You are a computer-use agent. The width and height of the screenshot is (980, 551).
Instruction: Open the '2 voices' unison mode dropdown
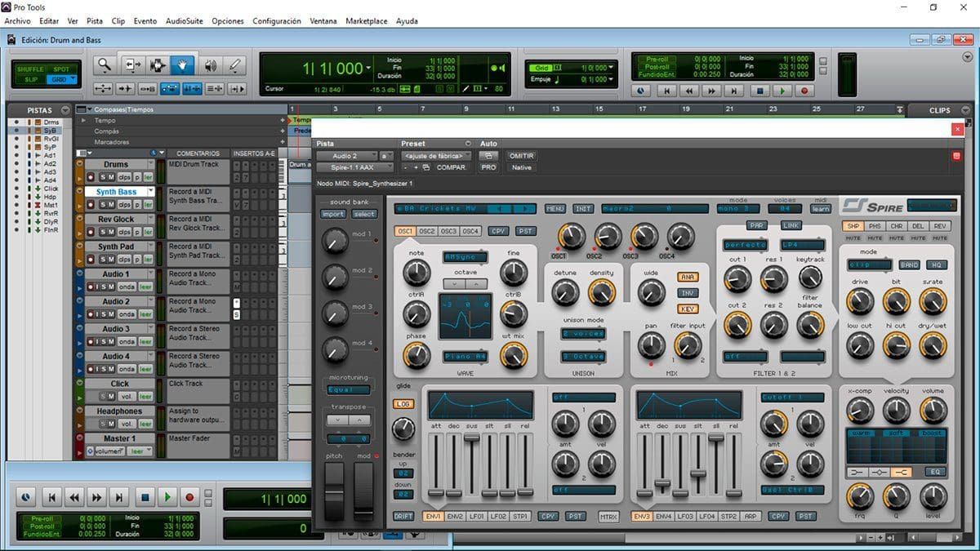[583, 334]
